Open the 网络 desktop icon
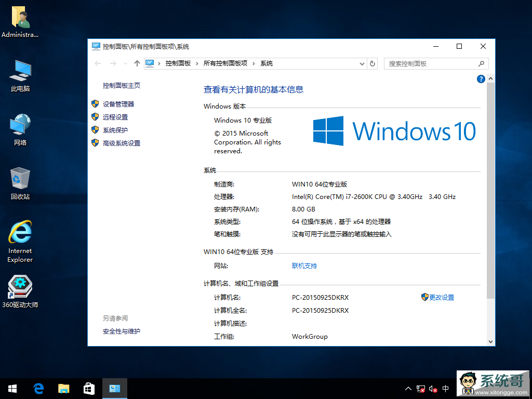Image resolution: width=532 pixels, height=399 pixels. (x=20, y=129)
